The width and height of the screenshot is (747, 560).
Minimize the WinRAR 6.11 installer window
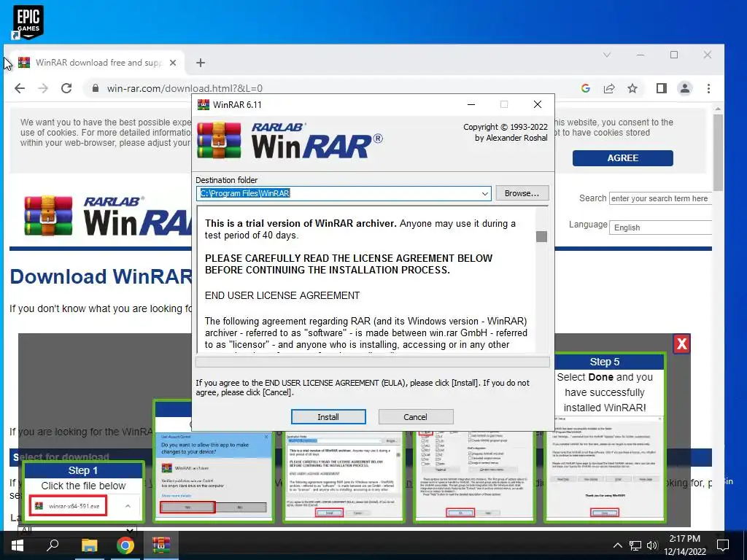click(x=471, y=104)
